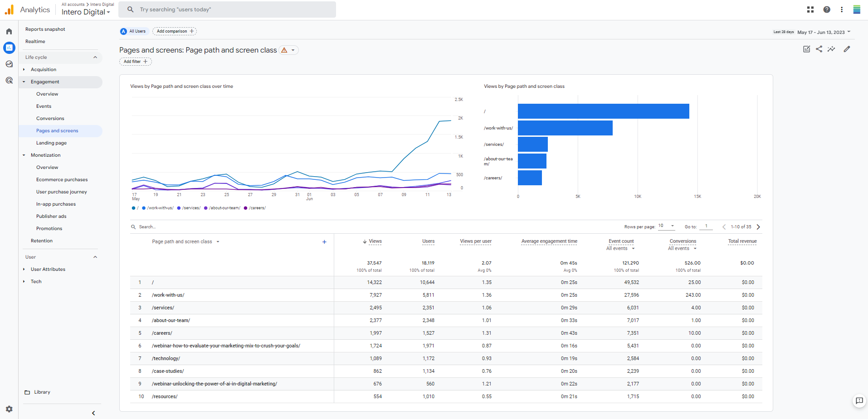Go to next page of table rows

[x=758, y=227]
